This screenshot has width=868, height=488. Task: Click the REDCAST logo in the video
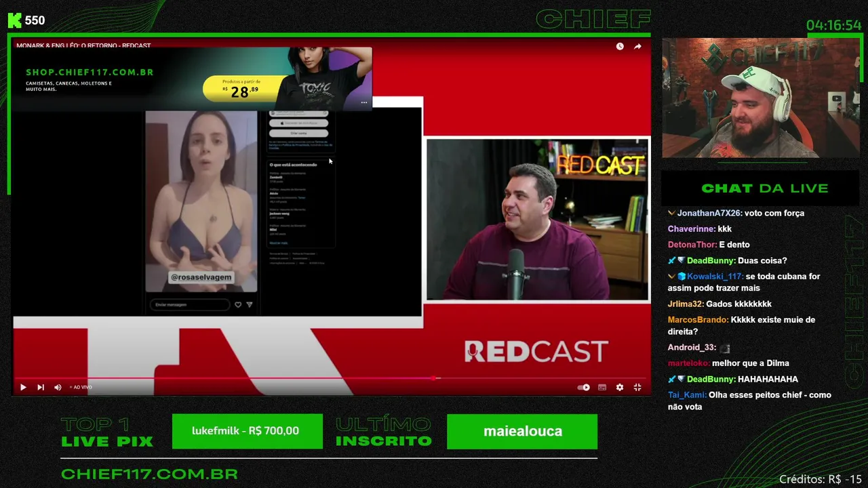tap(536, 351)
